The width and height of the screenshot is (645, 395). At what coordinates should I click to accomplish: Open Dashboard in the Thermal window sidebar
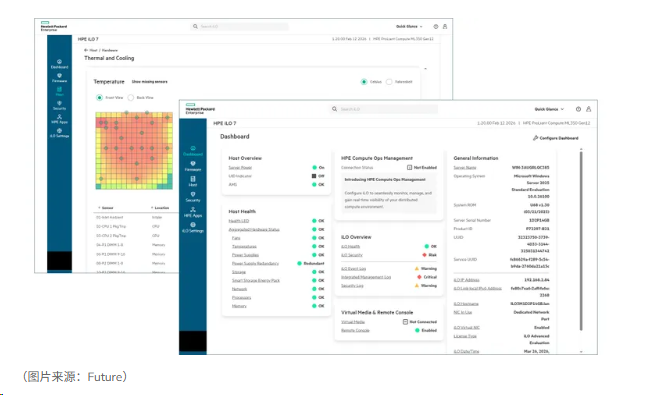click(x=60, y=64)
